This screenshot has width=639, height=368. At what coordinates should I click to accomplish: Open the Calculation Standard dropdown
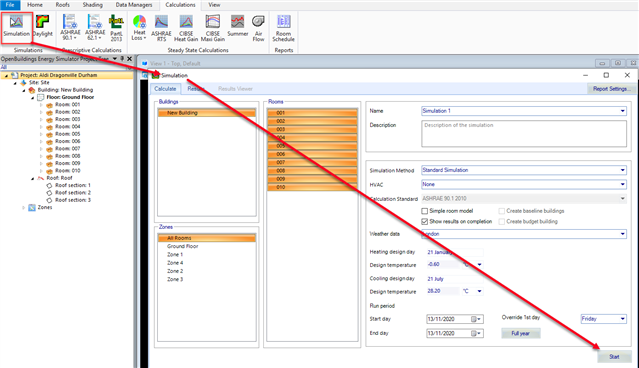coord(623,199)
